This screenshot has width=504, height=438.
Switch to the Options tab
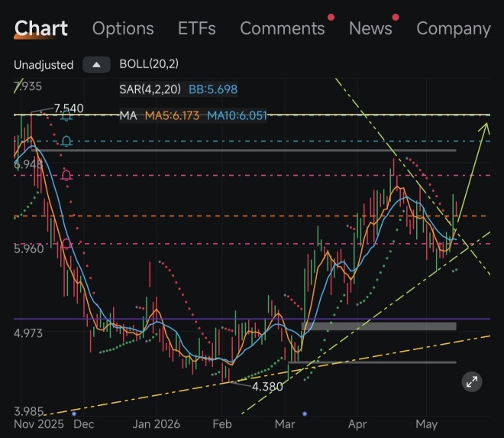click(123, 28)
